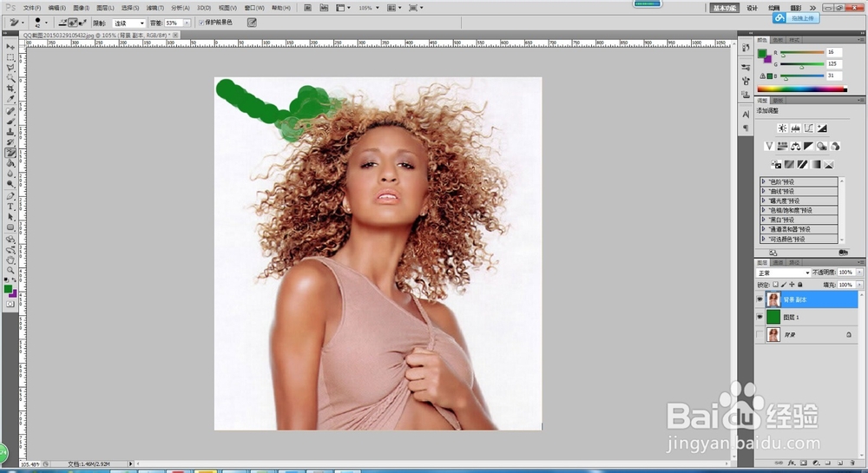The height and width of the screenshot is (473, 868).
Task: Open the fill percentage slider arrow
Action: pos(859,285)
